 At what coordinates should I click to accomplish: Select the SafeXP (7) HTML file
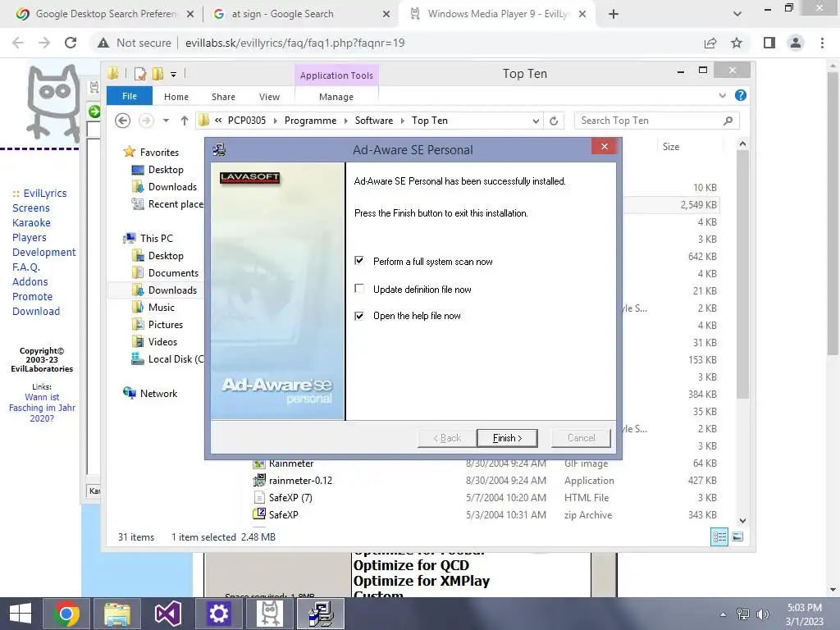pos(290,498)
